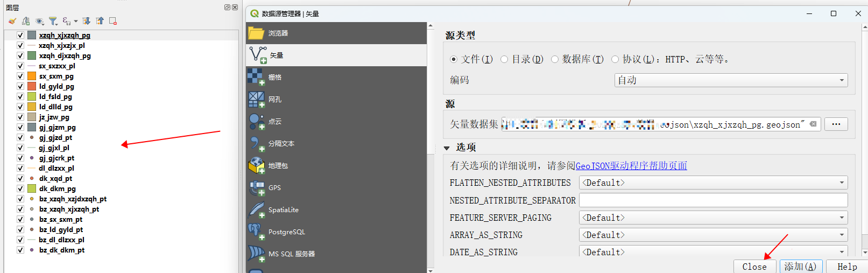This screenshot has width=868, height=273.
Task: Select the Directory (目录) source type radio
Action: pyautogui.click(x=504, y=59)
